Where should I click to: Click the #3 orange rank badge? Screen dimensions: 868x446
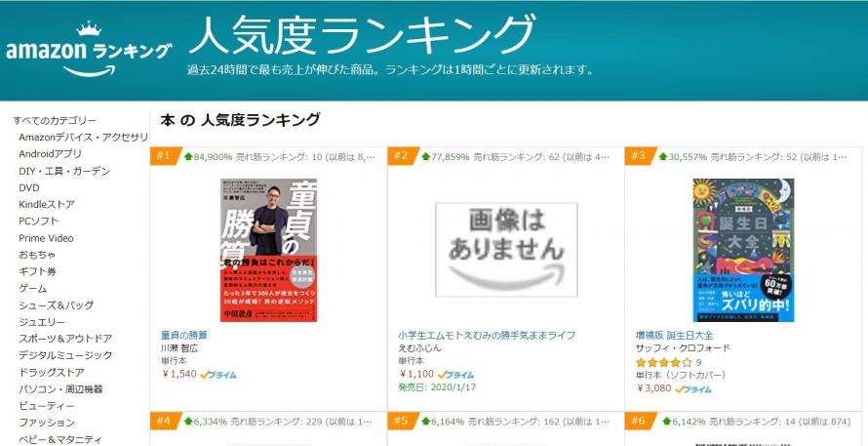pyautogui.click(x=640, y=156)
